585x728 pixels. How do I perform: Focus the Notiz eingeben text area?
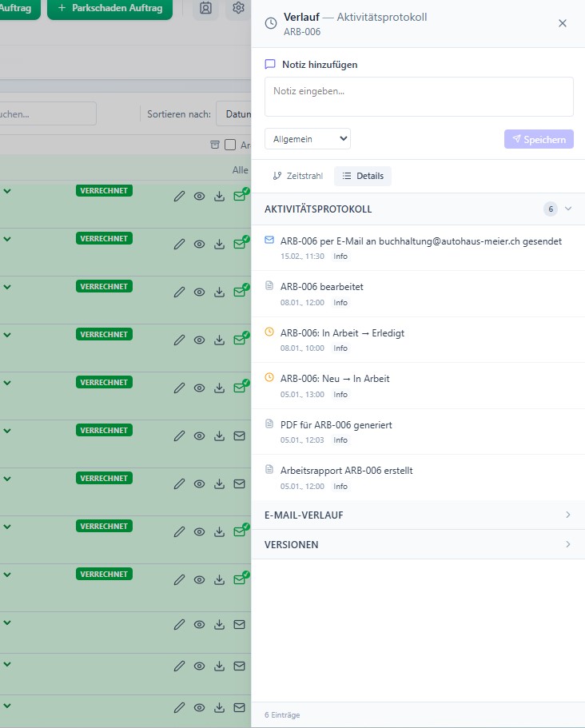(419, 97)
